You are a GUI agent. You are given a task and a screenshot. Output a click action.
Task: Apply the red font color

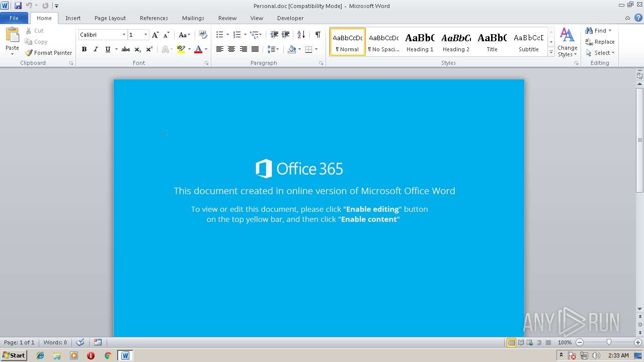point(198,49)
